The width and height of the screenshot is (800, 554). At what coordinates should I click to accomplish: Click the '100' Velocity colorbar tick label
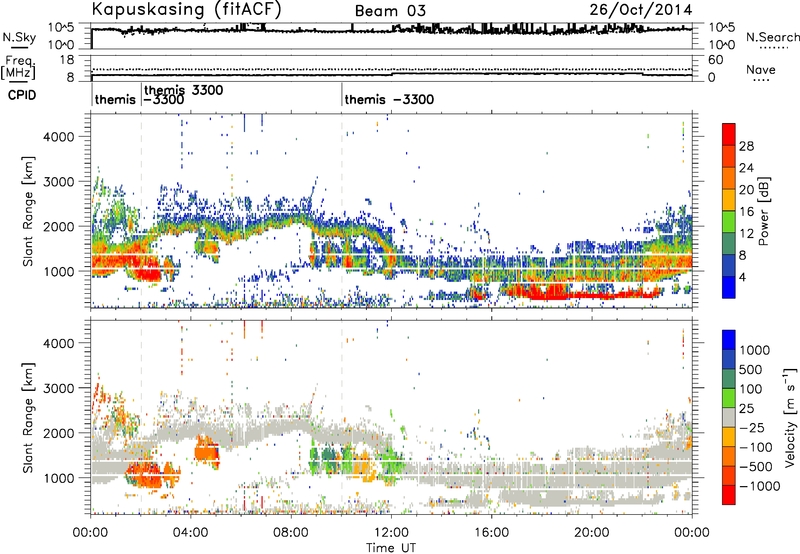tap(751, 389)
